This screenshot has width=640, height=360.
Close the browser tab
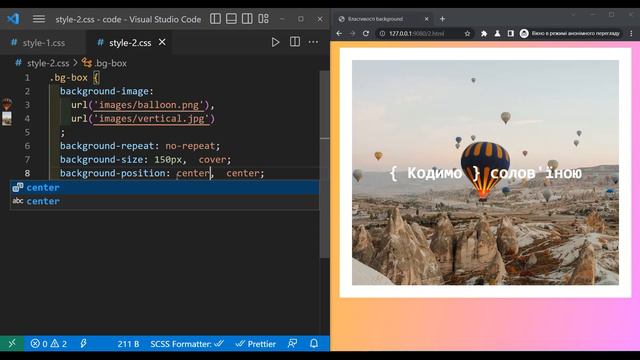pyautogui.click(x=427, y=19)
